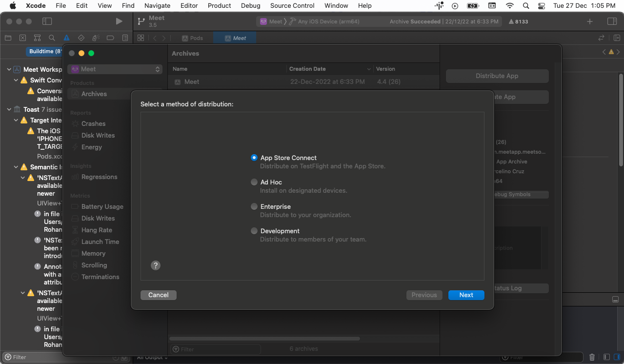Open the Find navigator magnifier icon
624x364 pixels.
(x=52, y=38)
